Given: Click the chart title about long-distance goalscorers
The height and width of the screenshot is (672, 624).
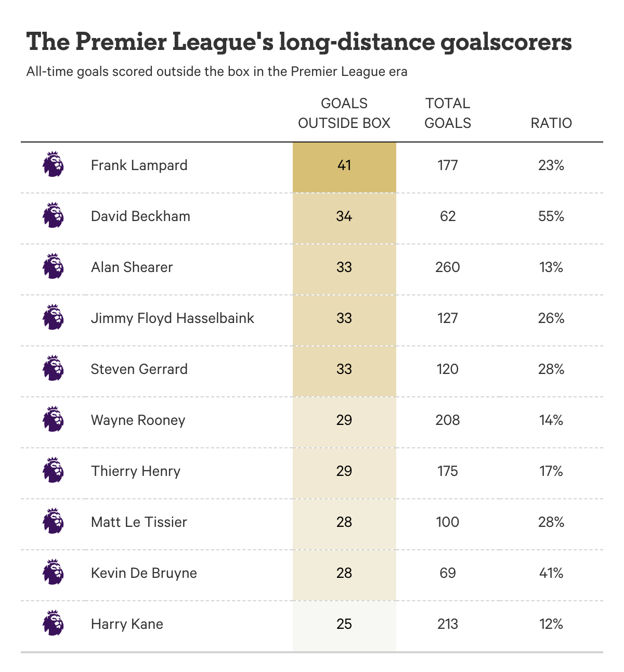Looking at the screenshot, I should pyautogui.click(x=299, y=42).
